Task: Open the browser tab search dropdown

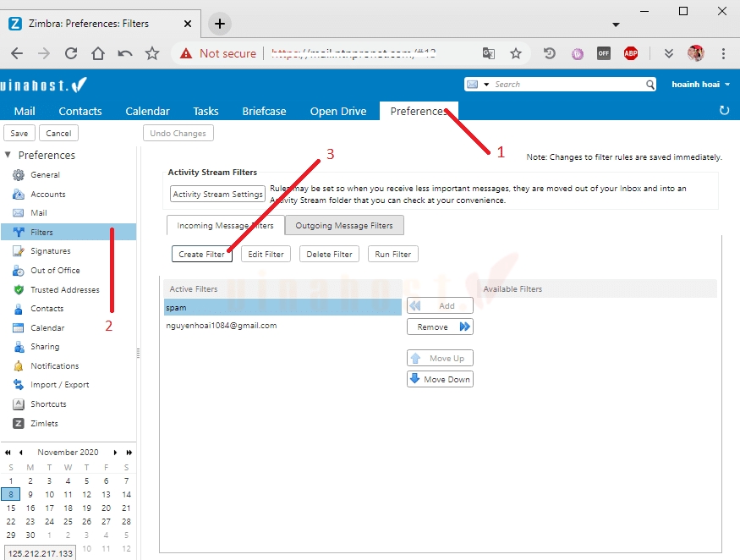Action: pyautogui.click(x=616, y=24)
